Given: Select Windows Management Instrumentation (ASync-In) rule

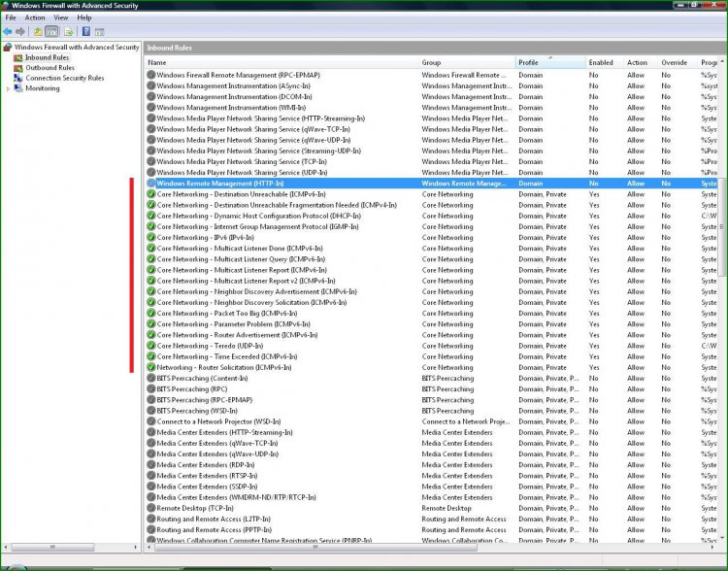Looking at the screenshot, I should [x=432, y=86].
